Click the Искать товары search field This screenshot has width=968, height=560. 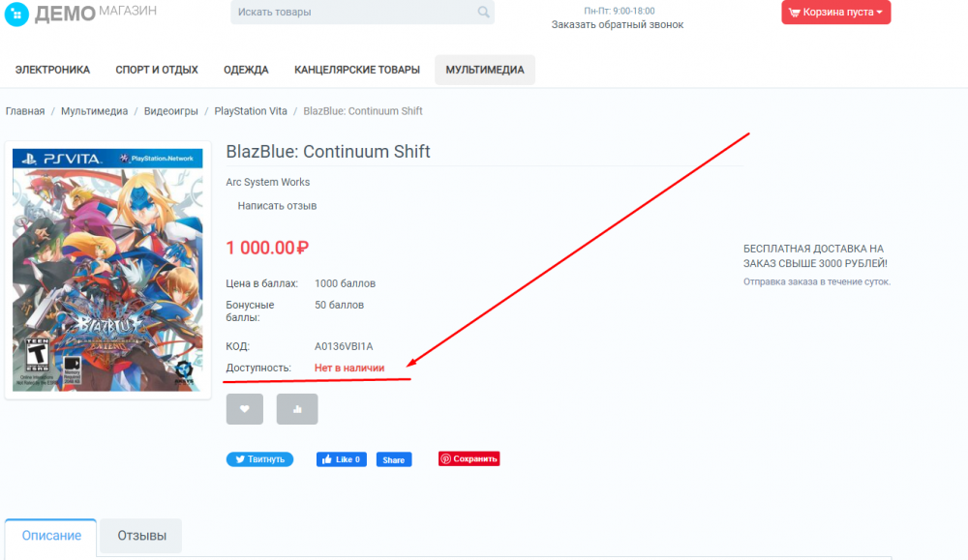(x=353, y=13)
